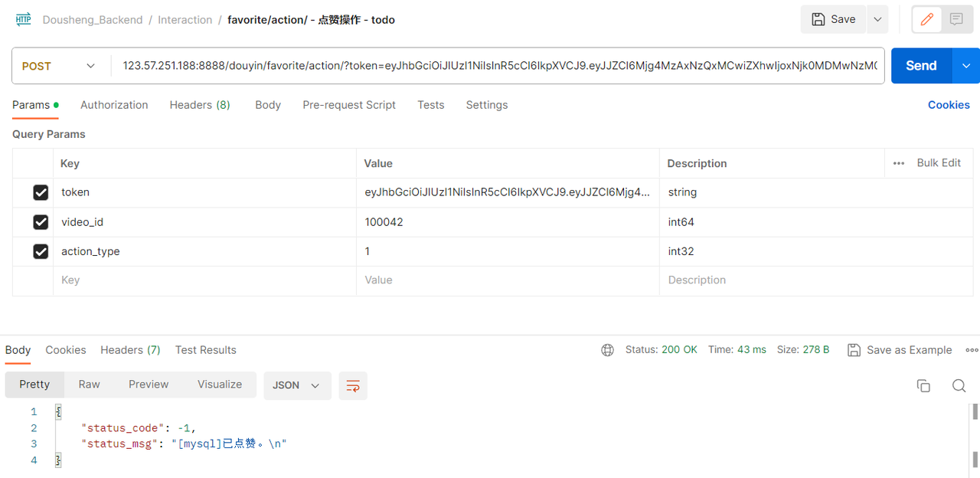Expand the Save options arrow
Viewport: 980px width, 478px height.
pos(877,19)
